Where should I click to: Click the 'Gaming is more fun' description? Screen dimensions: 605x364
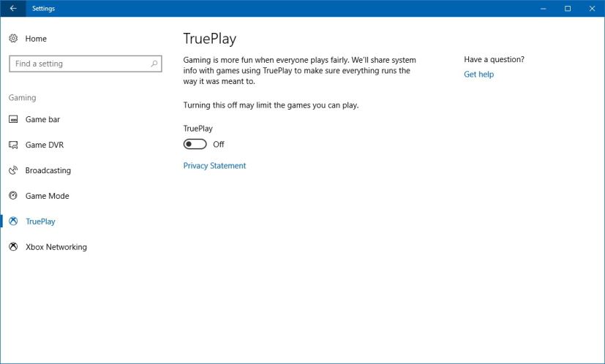tap(299, 71)
